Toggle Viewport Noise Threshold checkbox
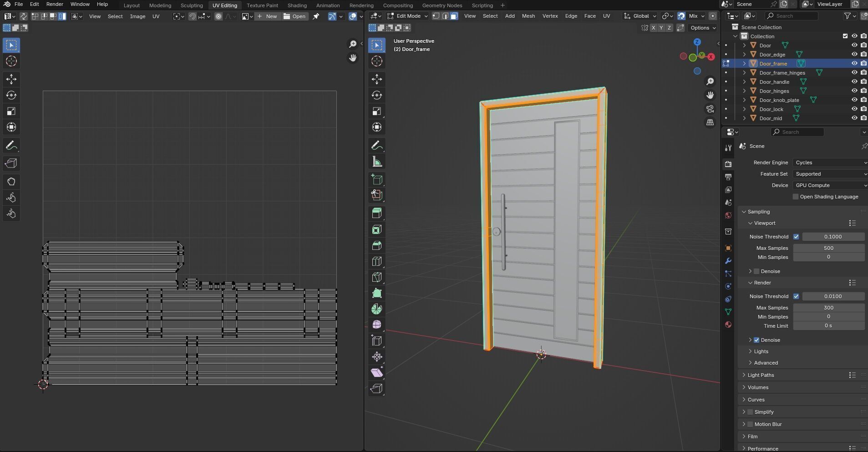This screenshot has width=868, height=452. [796, 237]
